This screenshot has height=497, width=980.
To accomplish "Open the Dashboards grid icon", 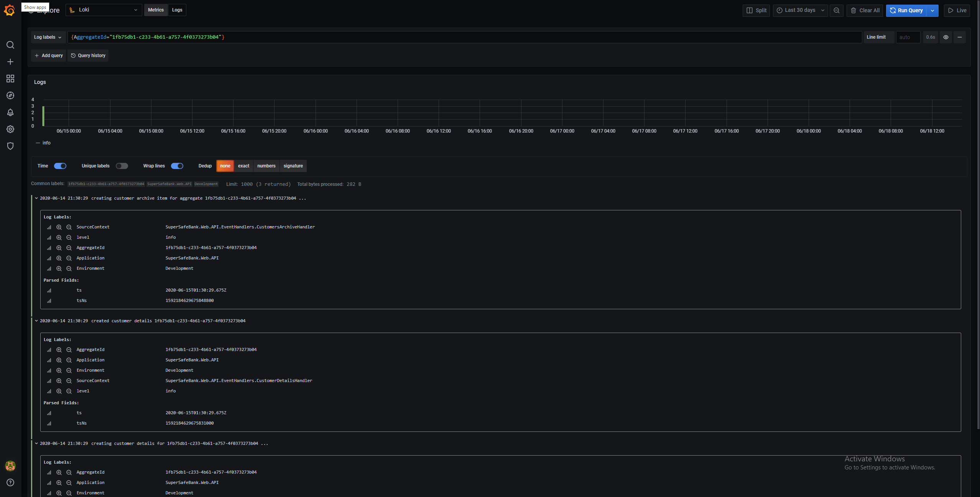I will point(10,79).
